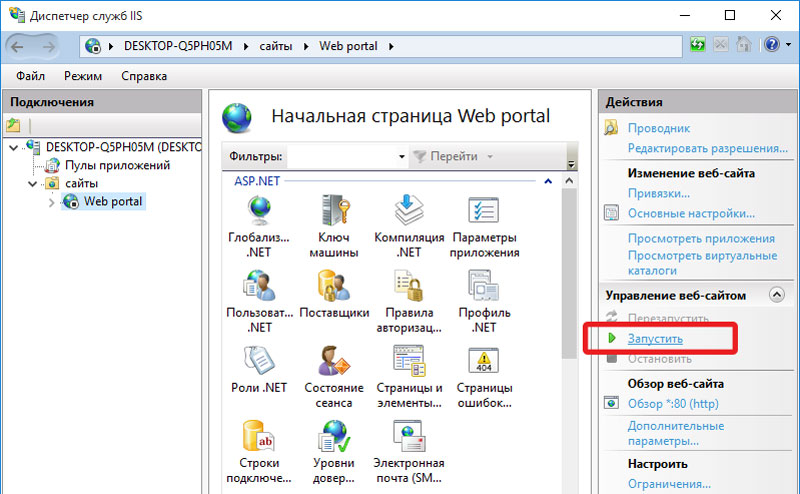Collapse Управление веб-сайтом section
This screenshot has width=800, height=494.
[777, 294]
